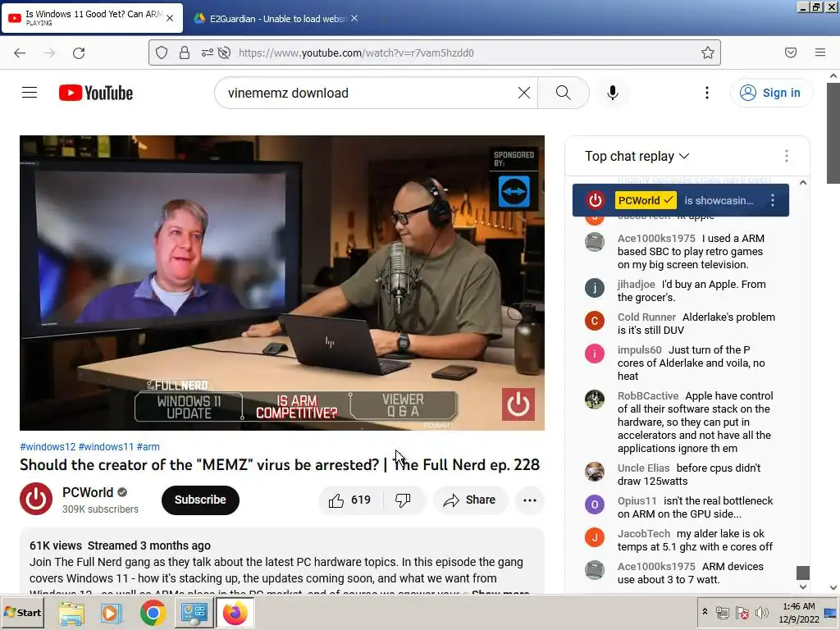The image size is (840, 630).
Task: Search with your voice microphone button
Action: pyautogui.click(x=612, y=93)
